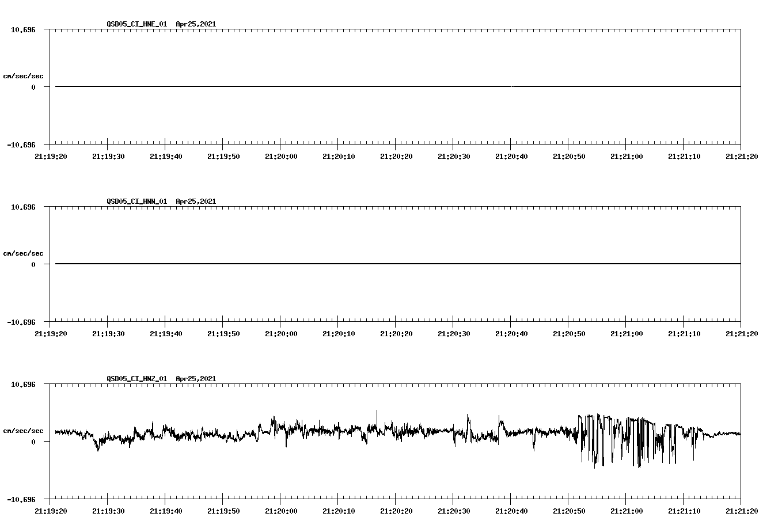Click the cm/sec/sec label on the middle plot

[x=24, y=253]
